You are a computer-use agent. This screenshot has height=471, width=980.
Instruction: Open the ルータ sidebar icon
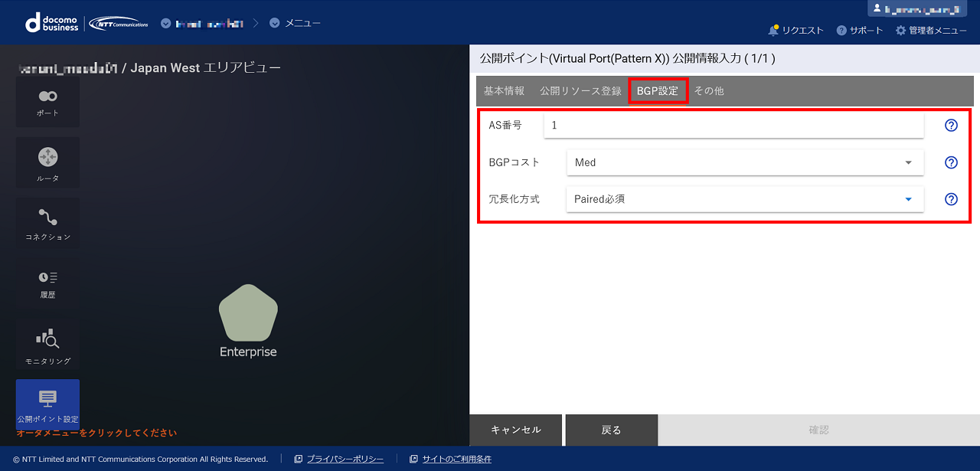pos(47,163)
